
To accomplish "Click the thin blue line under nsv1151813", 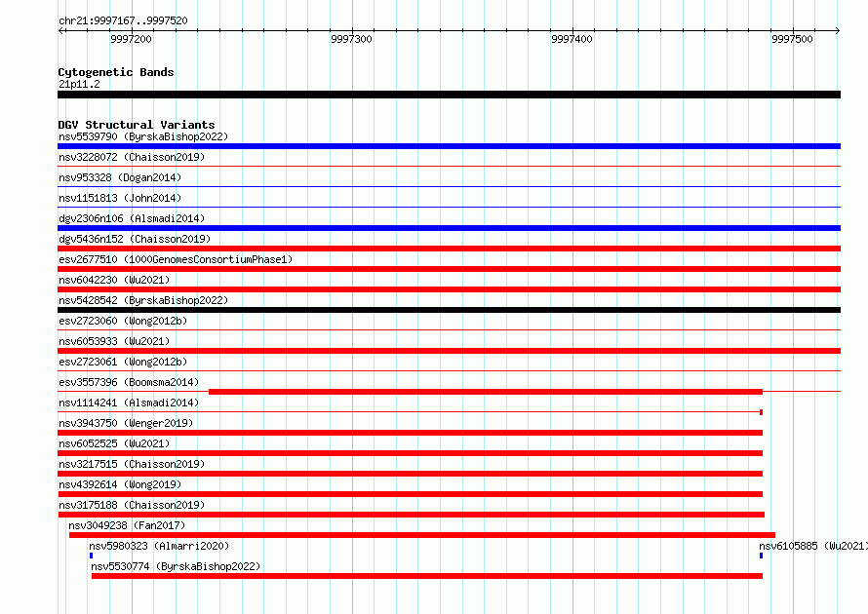I will click(x=449, y=207).
